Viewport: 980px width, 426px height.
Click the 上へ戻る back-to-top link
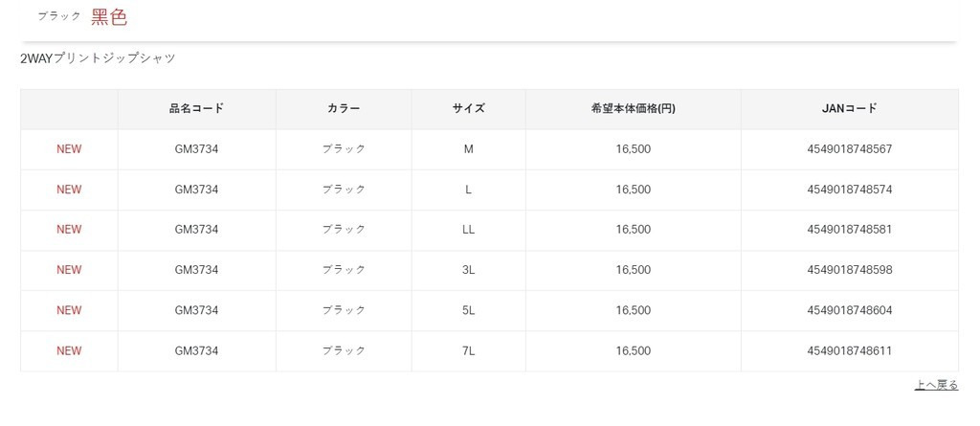(x=936, y=385)
